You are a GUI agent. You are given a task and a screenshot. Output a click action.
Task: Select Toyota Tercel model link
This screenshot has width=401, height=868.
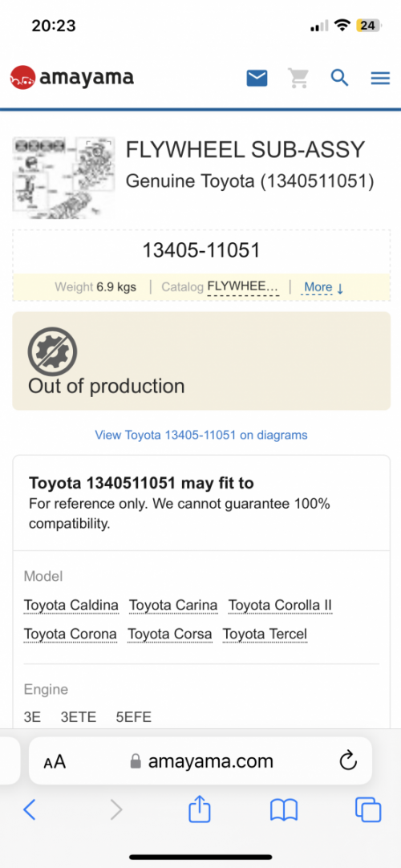(x=265, y=634)
